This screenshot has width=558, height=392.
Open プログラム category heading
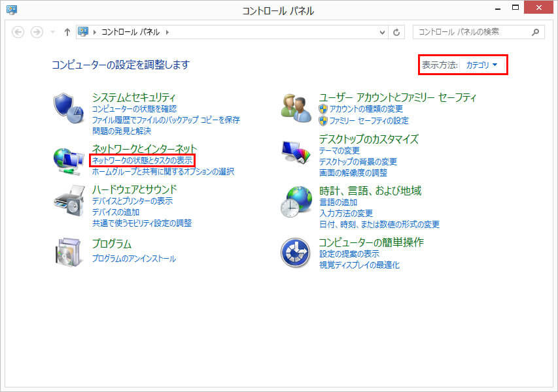[112, 244]
